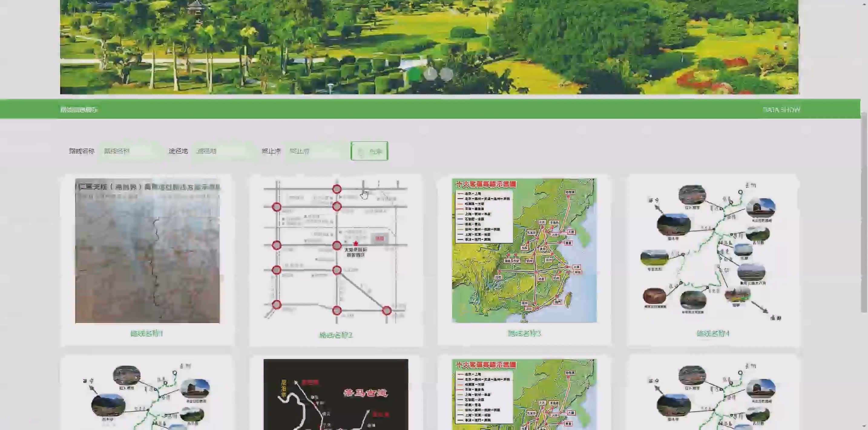The width and height of the screenshot is (868, 430).
Task: Click the search button with magnifier icon
Action: [369, 151]
